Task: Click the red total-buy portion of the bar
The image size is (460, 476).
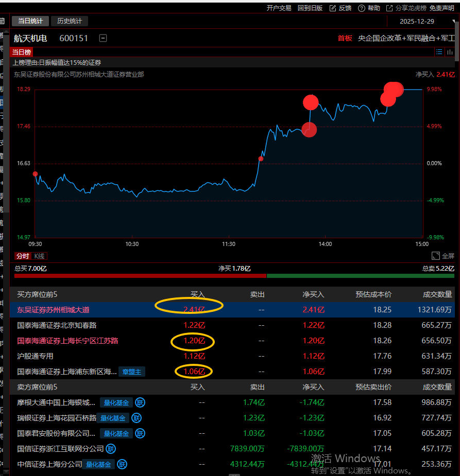Action: point(140,276)
